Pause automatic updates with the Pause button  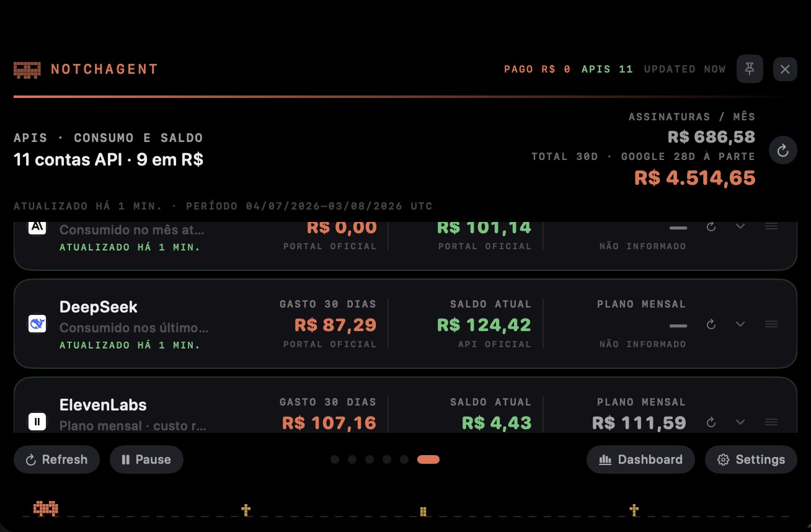click(x=146, y=459)
